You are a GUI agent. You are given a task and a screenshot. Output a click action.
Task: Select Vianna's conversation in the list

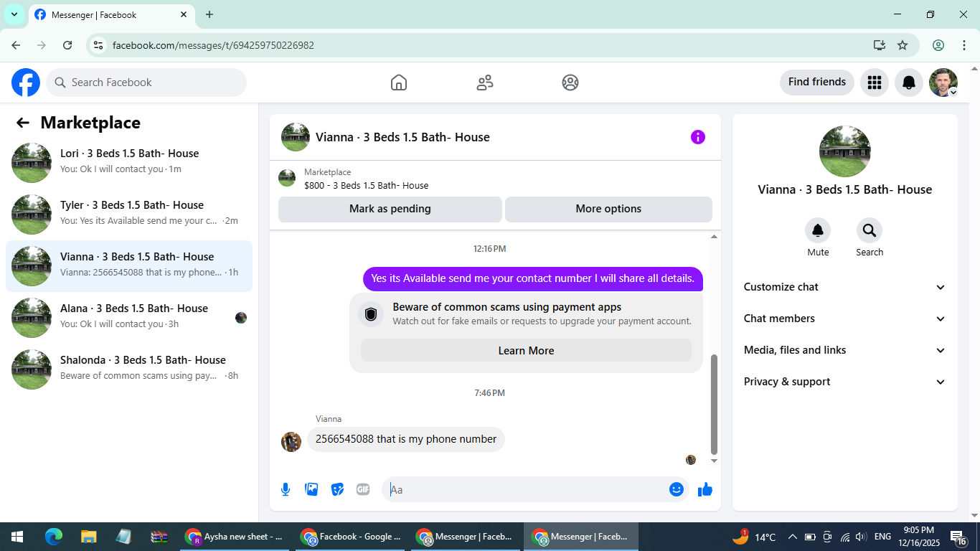click(129, 266)
